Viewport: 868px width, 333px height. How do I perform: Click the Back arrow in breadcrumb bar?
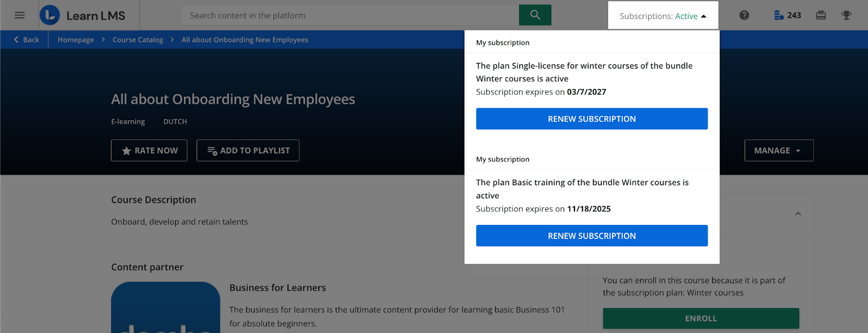coord(26,40)
